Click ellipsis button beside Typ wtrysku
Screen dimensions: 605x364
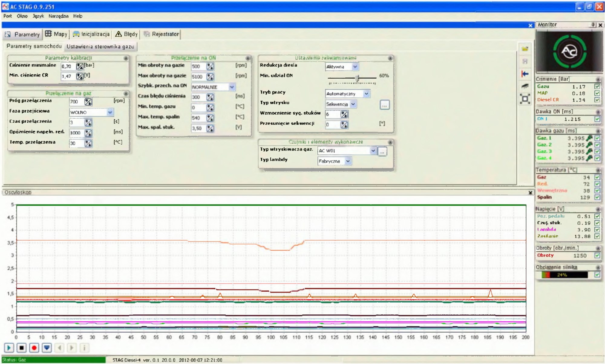pos(384,105)
